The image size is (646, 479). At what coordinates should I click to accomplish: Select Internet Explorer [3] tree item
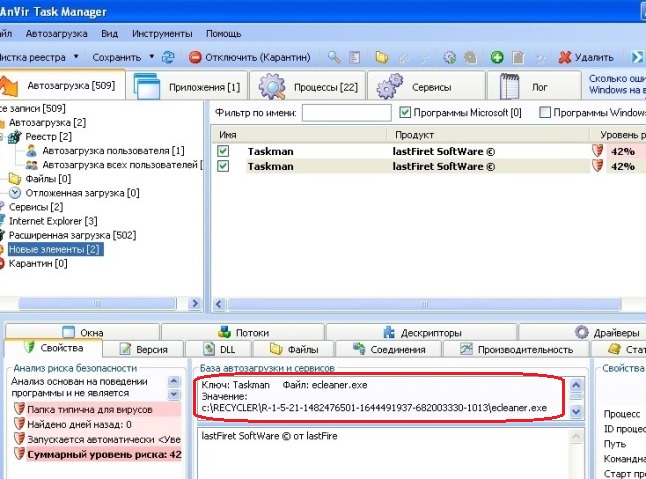[x=53, y=221]
